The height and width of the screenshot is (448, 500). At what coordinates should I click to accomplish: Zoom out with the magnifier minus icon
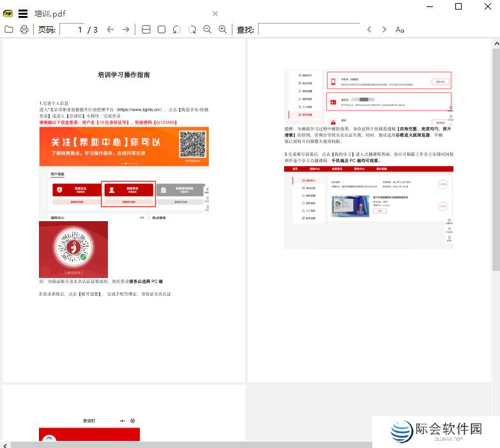click(x=208, y=29)
